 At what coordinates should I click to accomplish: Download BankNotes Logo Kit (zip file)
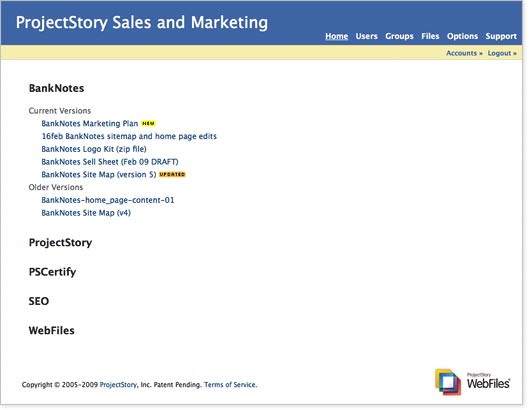click(94, 149)
